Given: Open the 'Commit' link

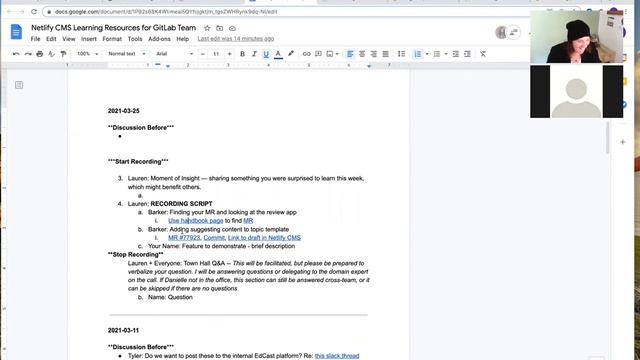Looking at the screenshot, I should coord(214,238).
